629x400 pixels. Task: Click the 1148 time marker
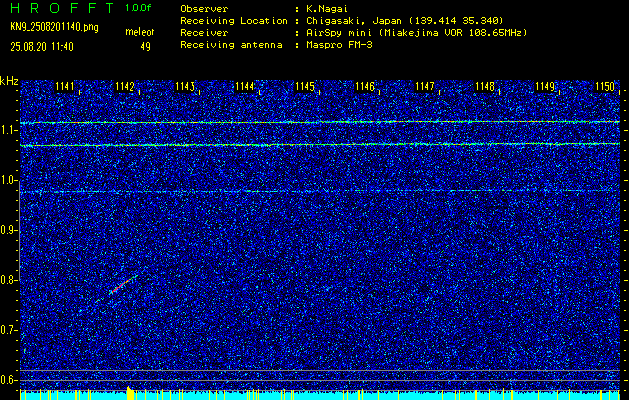pyautogui.click(x=485, y=87)
